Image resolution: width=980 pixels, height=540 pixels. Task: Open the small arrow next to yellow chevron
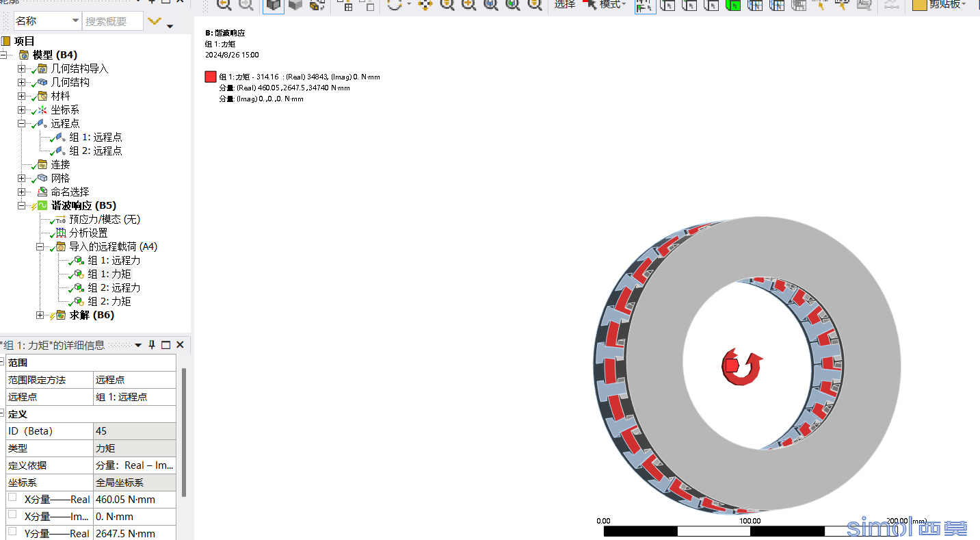click(170, 27)
